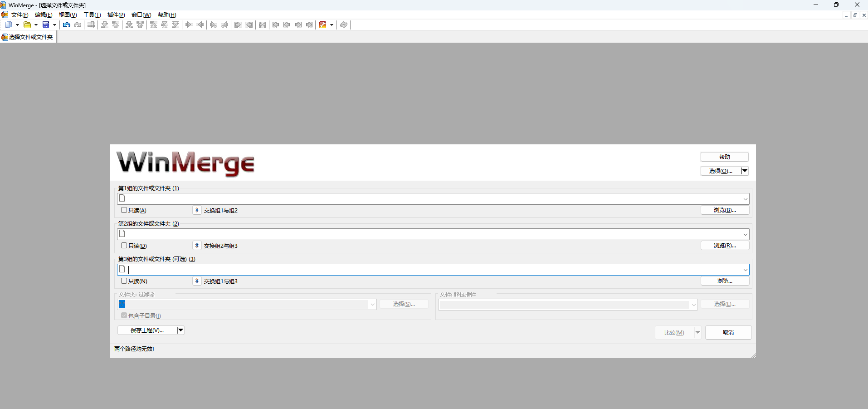
Task: Click the Auto Merge toolbar icon
Action: [263, 25]
